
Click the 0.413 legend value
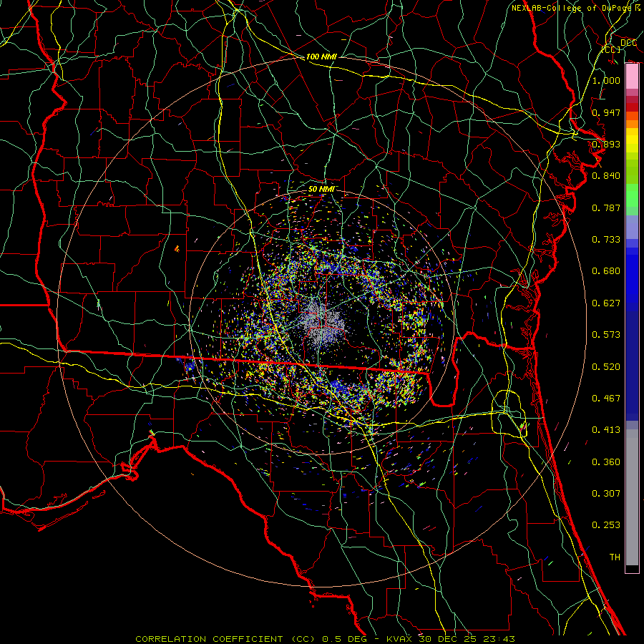606,430
